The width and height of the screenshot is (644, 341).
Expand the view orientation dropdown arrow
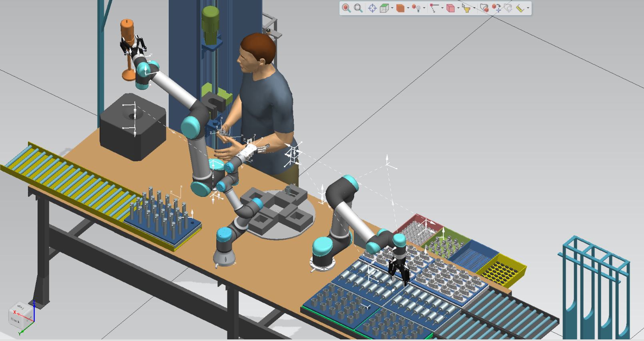tap(392, 8)
